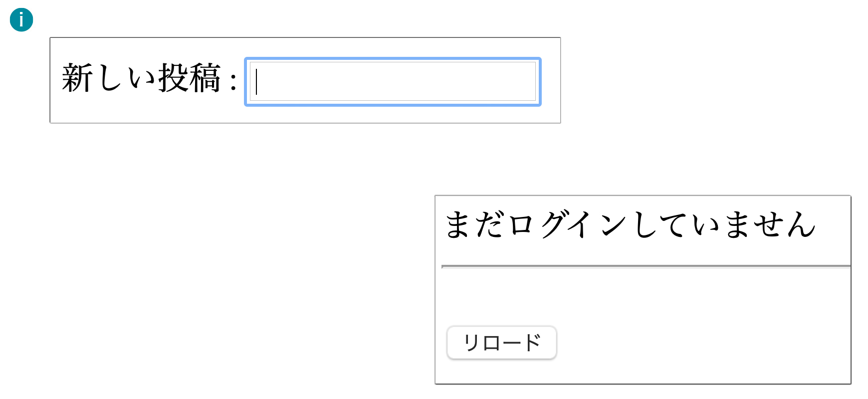
Task: Click the まだログインしていません message
Action: point(630,224)
